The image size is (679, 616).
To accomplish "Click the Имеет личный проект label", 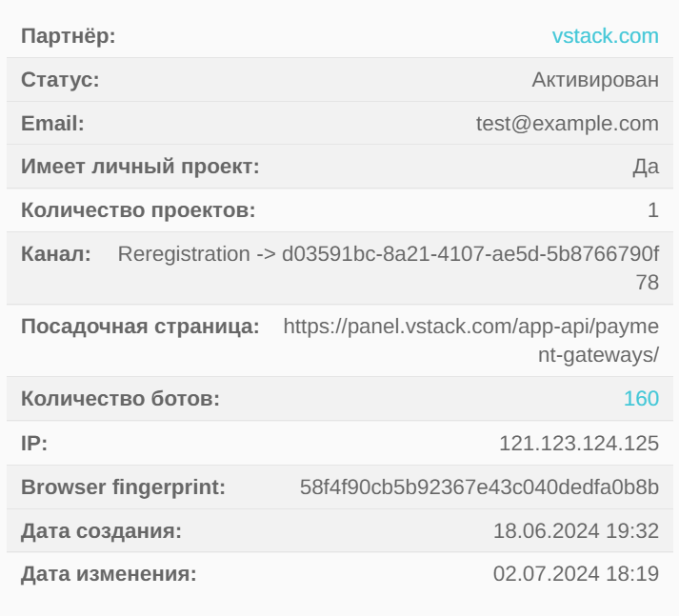I will pos(140,167).
